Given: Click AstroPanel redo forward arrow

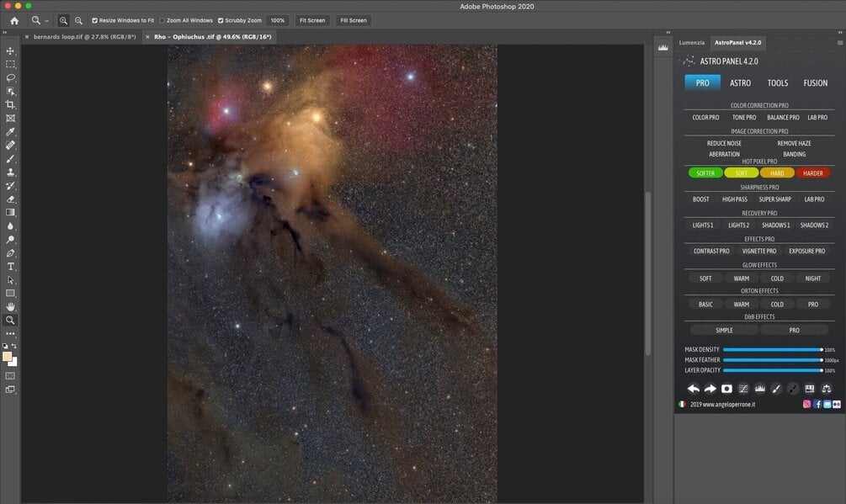Looking at the screenshot, I should click(x=710, y=389).
